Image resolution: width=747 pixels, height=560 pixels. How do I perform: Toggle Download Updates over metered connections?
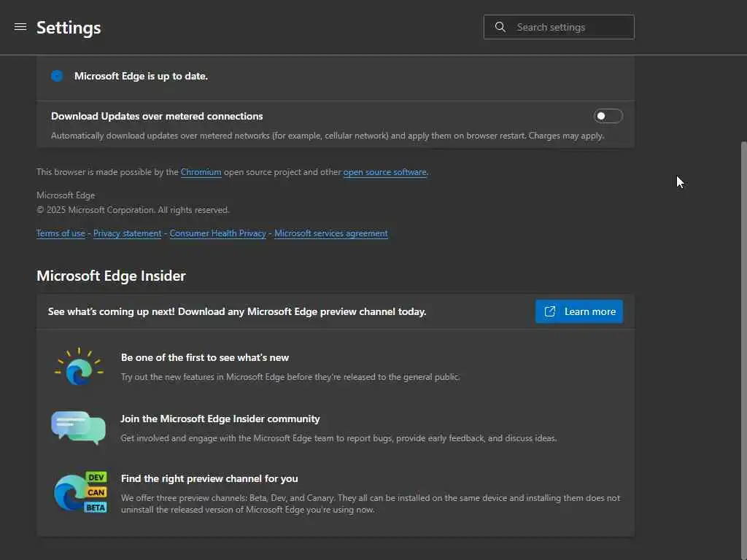coord(608,116)
